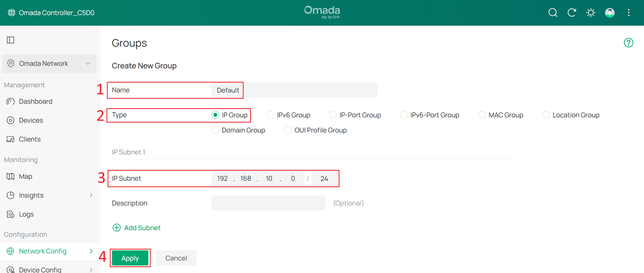Screen dimensions: 644x273
Task: Click the Devices circle icon
Action: click(x=11, y=120)
